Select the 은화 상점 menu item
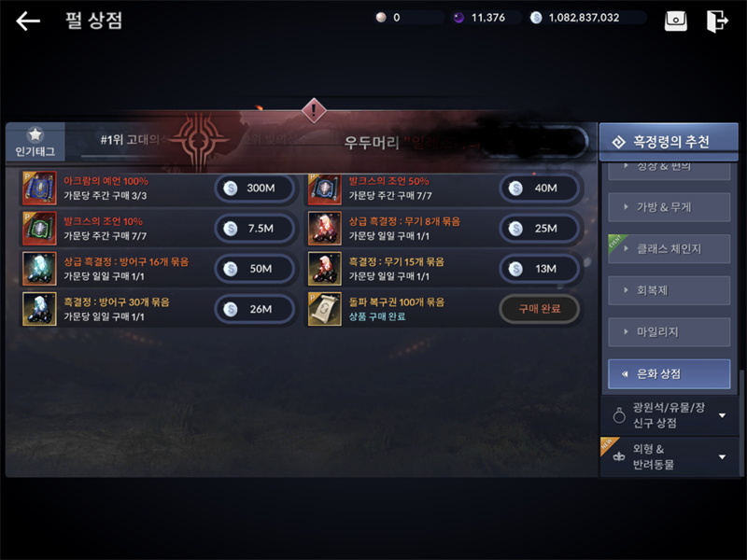The height and width of the screenshot is (560, 747). point(669,374)
